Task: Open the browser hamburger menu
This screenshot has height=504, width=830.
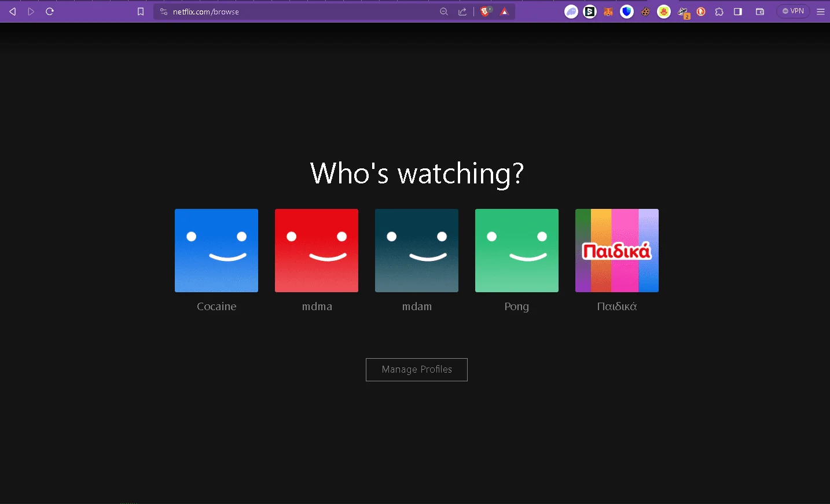Action: tap(821, 12)
